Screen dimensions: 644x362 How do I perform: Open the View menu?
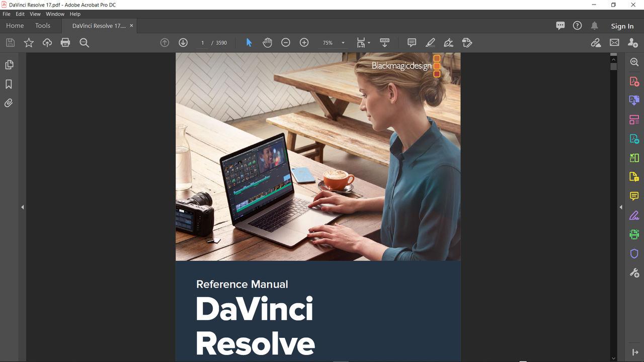35,14
